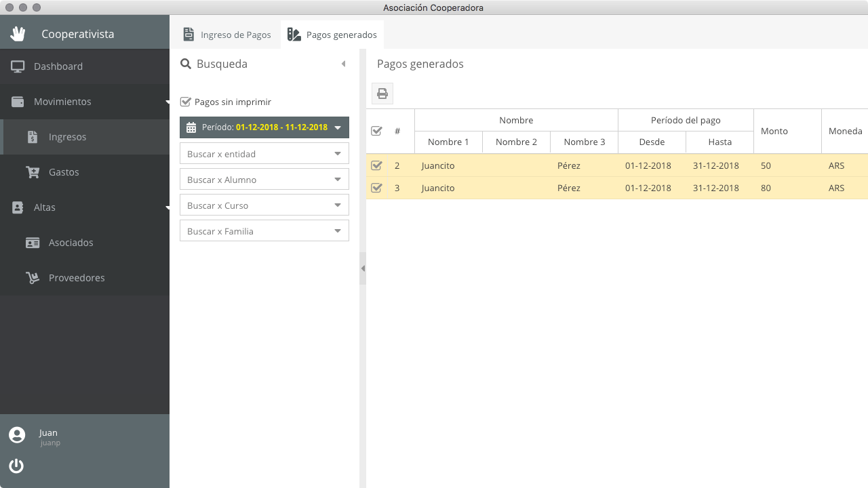Open Gastos in the sidebar
The width and height of the screenshot is (868, 488).
coord(85,172)
